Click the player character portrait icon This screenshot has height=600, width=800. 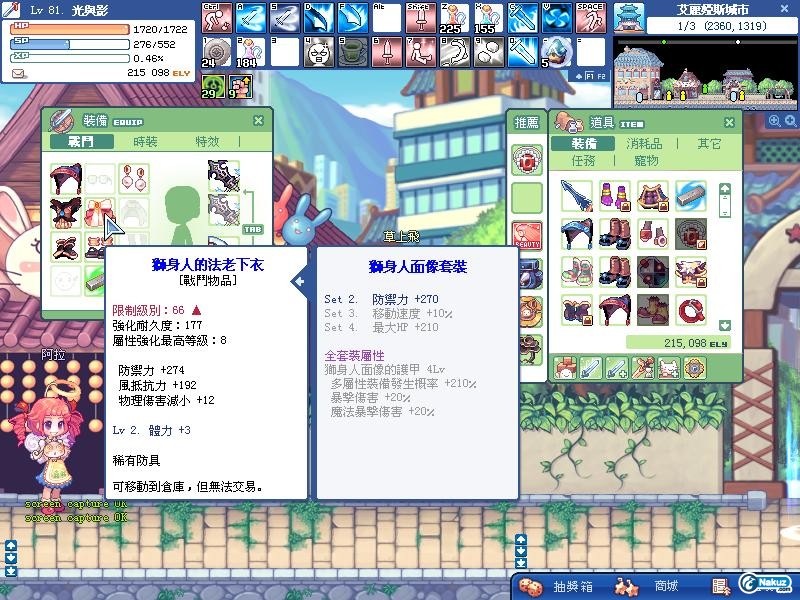point(10,10)
